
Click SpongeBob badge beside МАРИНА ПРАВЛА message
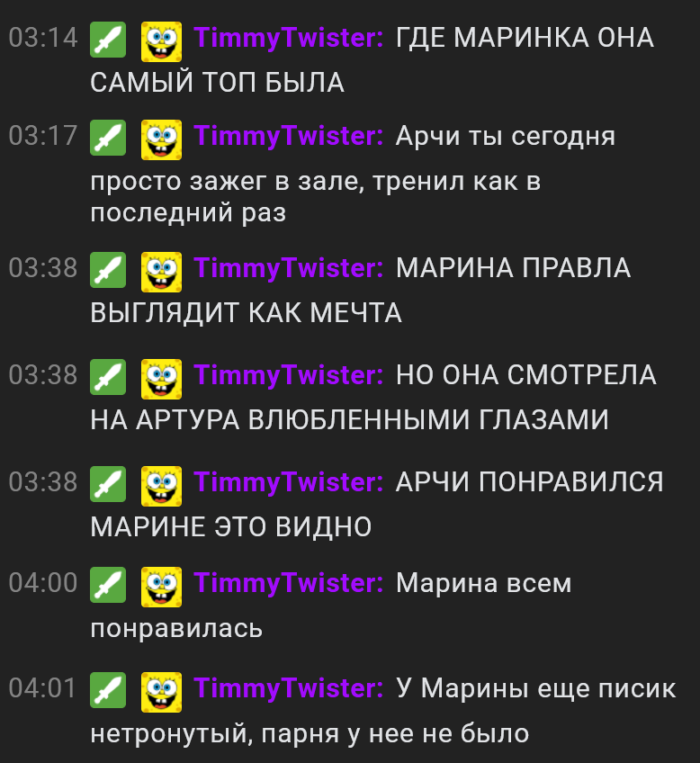[x=161, y=272]
